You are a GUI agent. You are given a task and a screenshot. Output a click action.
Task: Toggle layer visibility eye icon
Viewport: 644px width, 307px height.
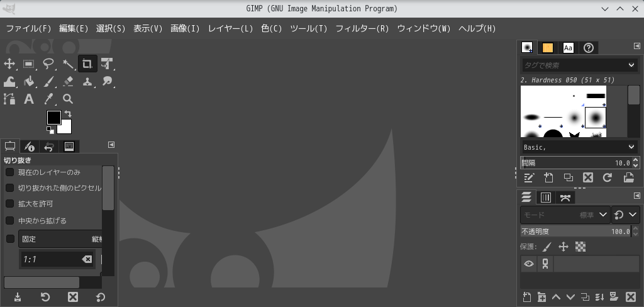[x=528, y=264]
